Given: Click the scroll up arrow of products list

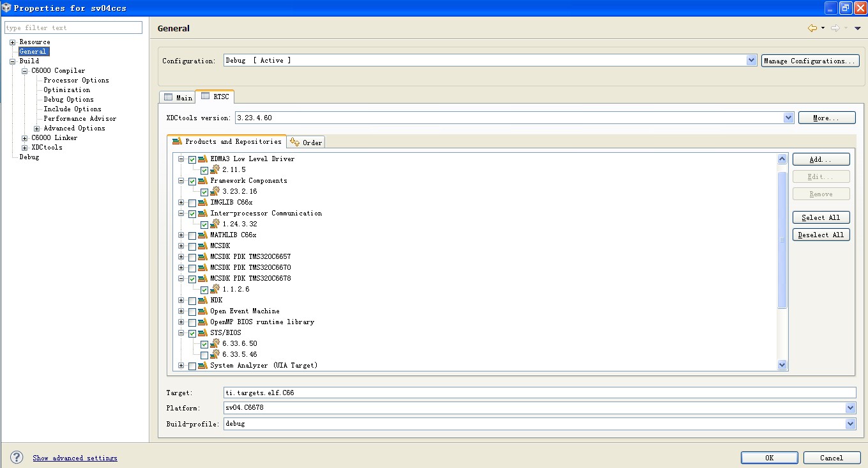Looking at the screenshot, I should (x=782, y=159).
